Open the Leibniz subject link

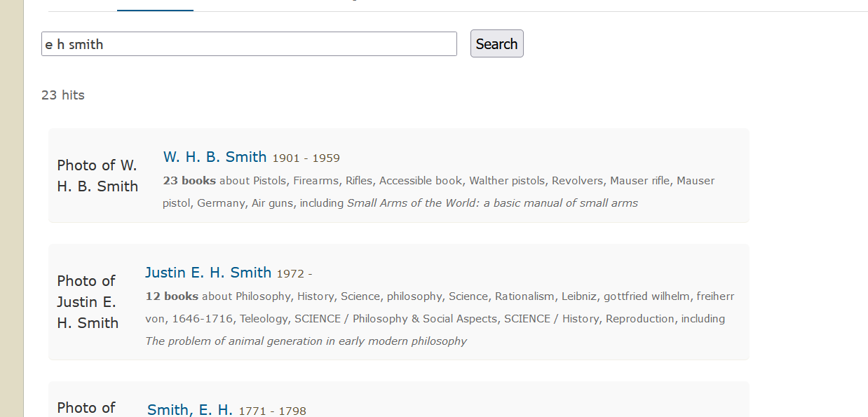click(x=578, y=296)
